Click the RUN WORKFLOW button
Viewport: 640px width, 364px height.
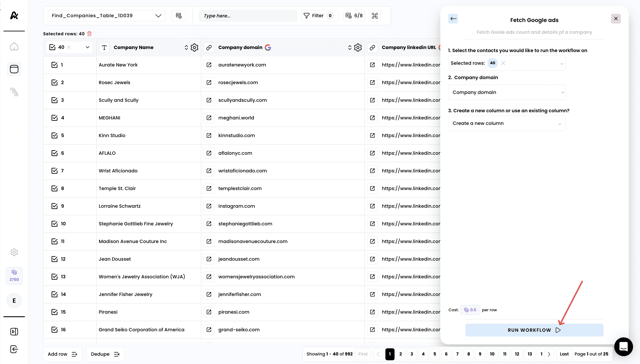[534, 330]
